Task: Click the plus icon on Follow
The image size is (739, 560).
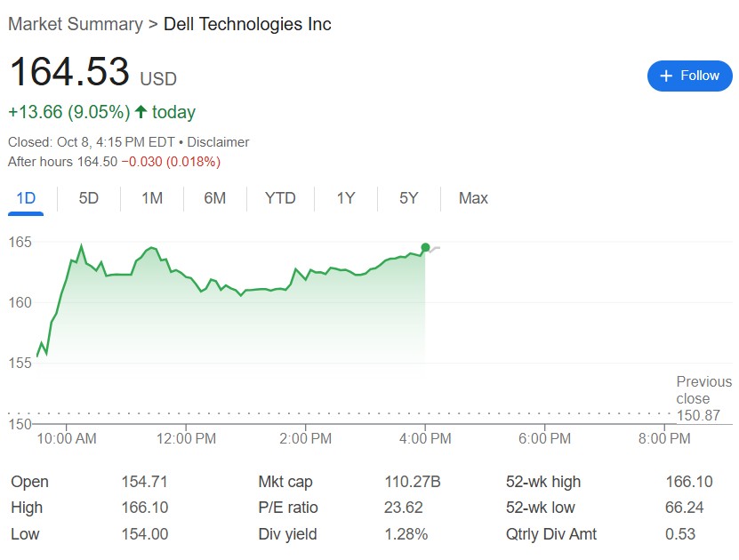Action: pyautogui.click(x=666, y=76)
